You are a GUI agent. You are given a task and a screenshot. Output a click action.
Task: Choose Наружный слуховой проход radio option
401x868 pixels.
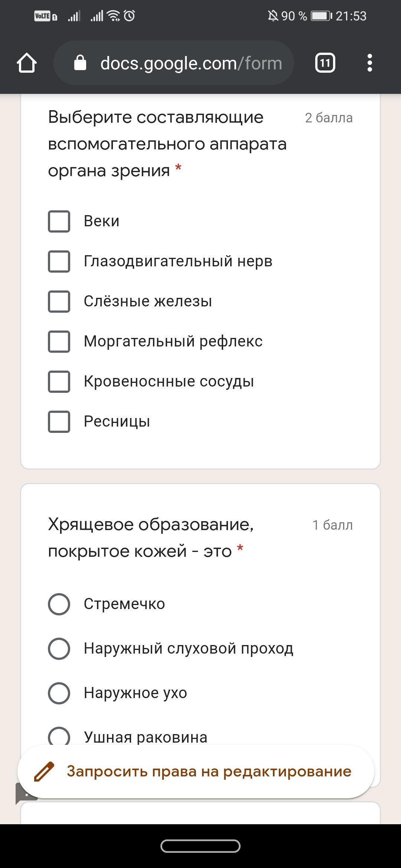59,649
